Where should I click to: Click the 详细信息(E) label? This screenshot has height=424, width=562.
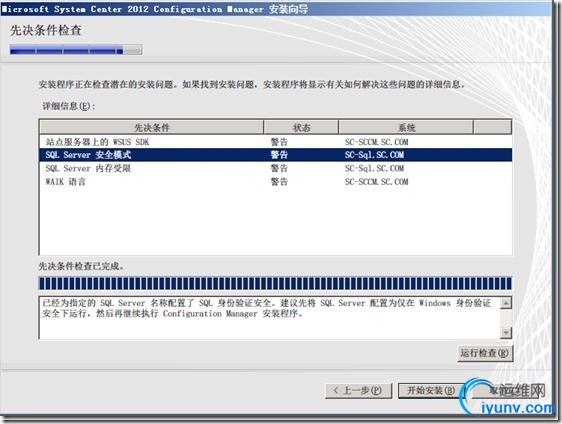click(x=69, y=106)
